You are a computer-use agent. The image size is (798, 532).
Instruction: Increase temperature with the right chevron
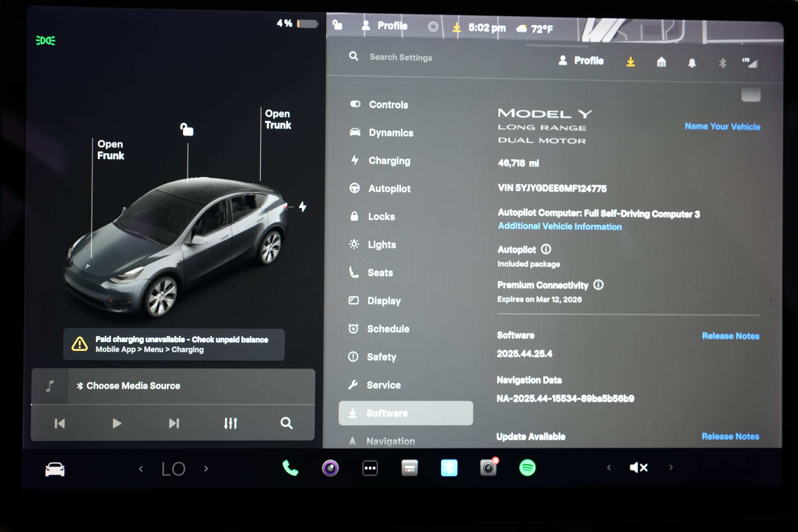click(206, 468)
